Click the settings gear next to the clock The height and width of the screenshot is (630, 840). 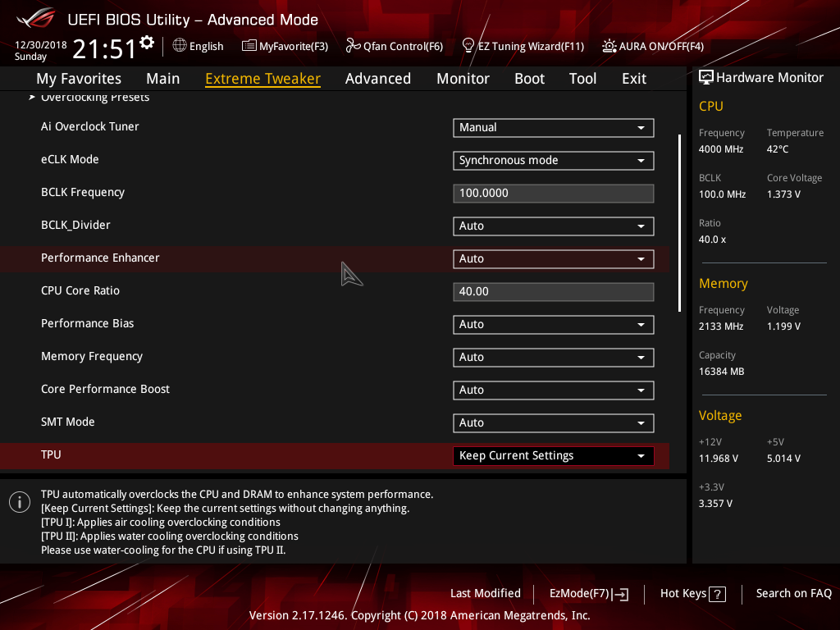tap(147, 43)
